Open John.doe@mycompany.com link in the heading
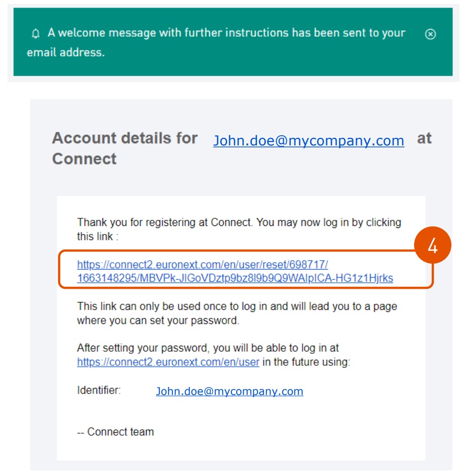This screenshot has width=472, height=476. 309,140
